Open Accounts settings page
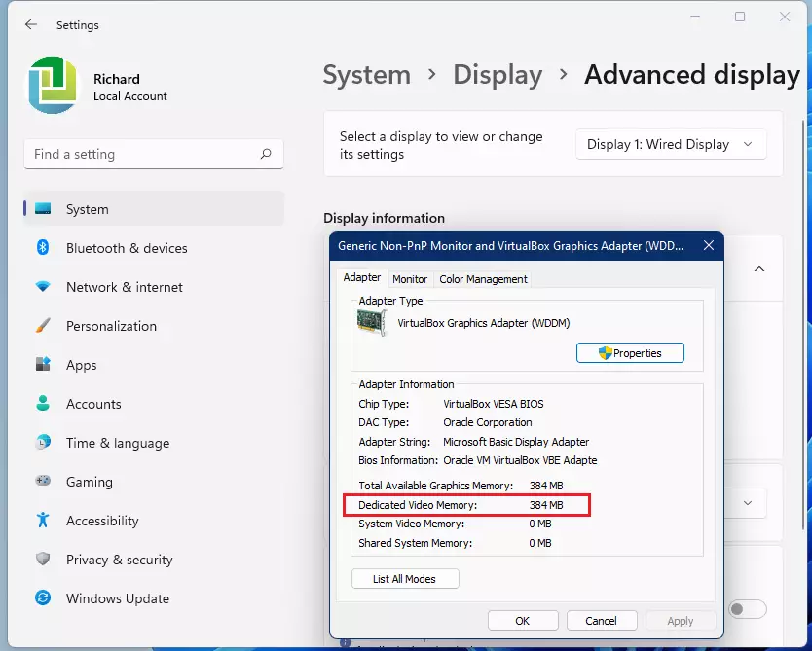812x651 pixels. click(x=154, y=404)
